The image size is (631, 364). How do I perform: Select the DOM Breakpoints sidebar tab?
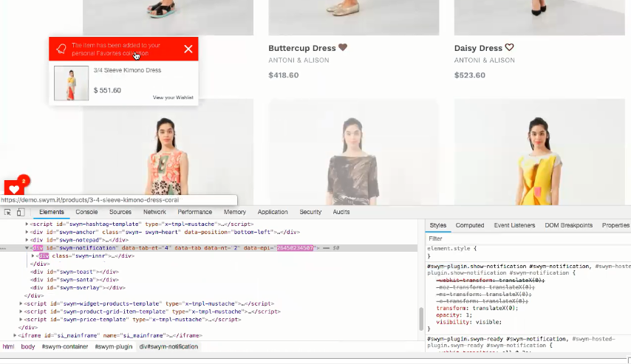click(569, 225)
